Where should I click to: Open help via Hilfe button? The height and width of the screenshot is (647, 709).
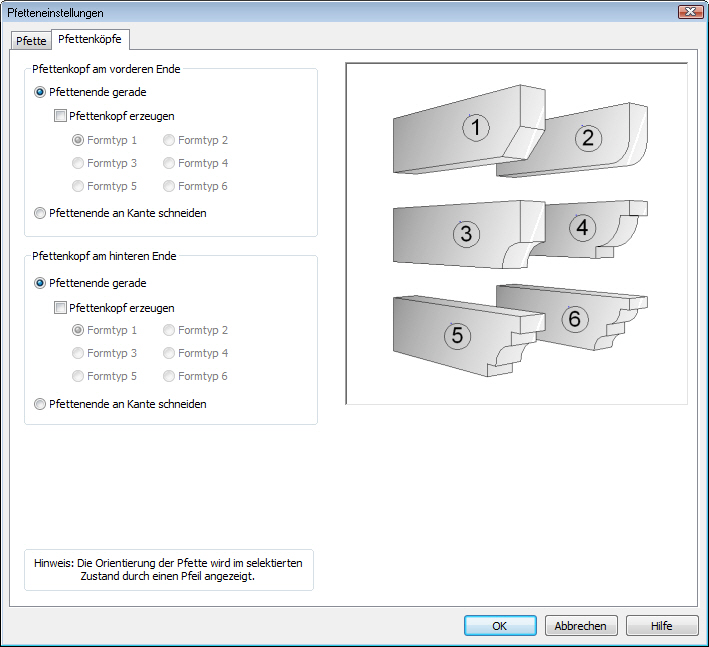coord(662,626)
